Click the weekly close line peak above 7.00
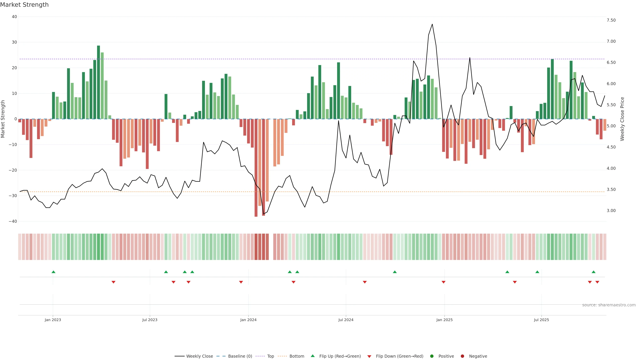The width and height of the screenshot is (644, 362). (x=432, y=24)
